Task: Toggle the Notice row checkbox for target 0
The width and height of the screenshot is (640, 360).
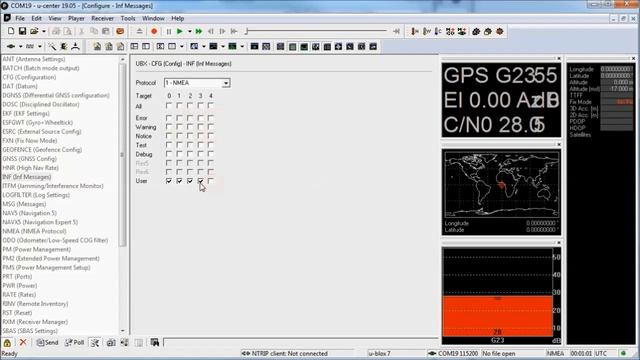Action: click(x=169, y=136)
